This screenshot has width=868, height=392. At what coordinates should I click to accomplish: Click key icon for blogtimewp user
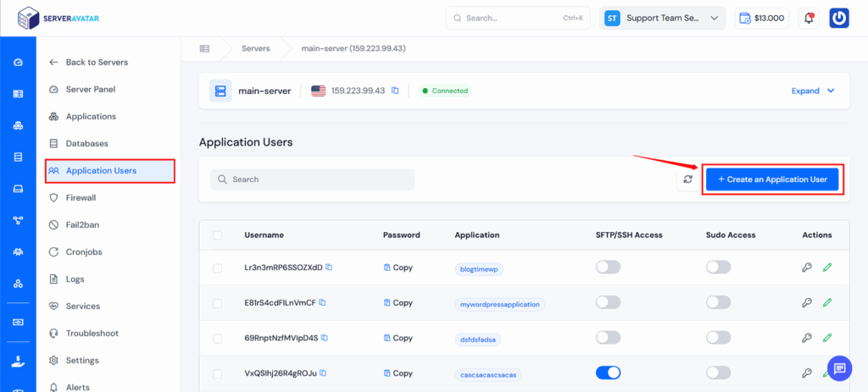(807, 268)
